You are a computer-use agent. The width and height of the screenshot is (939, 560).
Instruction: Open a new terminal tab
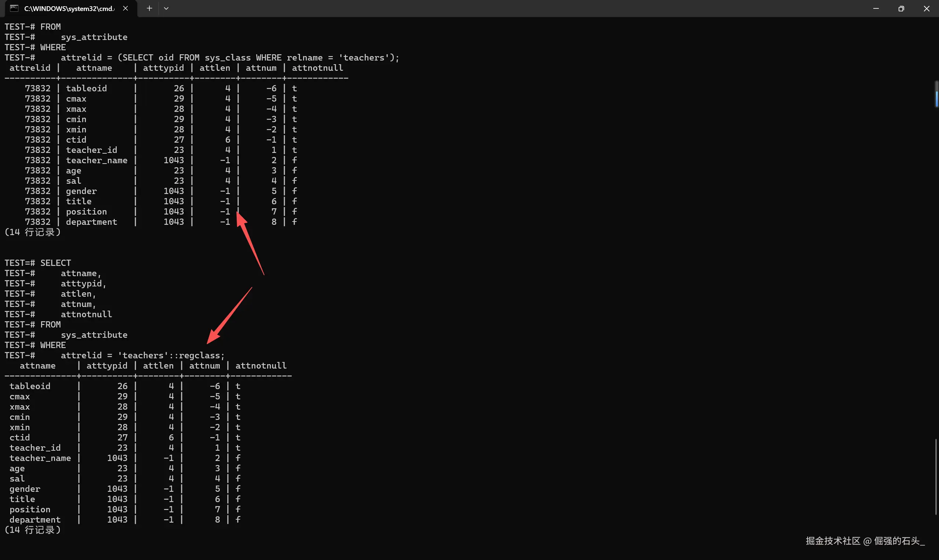[x=149, y=8]
